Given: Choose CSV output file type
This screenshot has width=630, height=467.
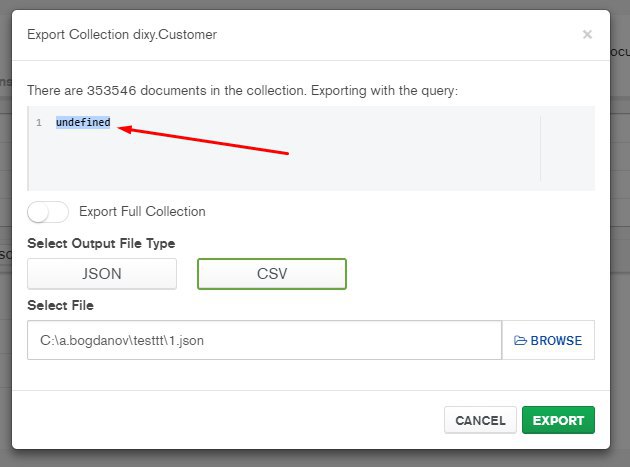Looking at the screenshot, I should [x=271, y=274].
